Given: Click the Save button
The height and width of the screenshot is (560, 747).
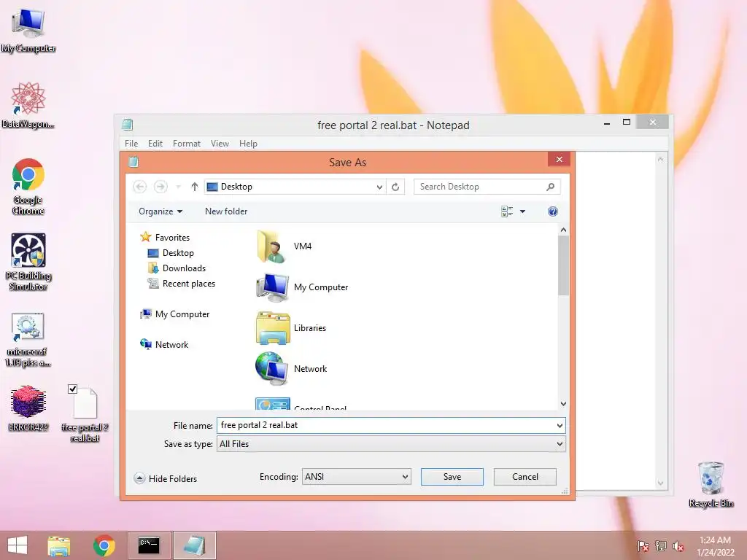Looking at the screenshot, I should 452,477.
